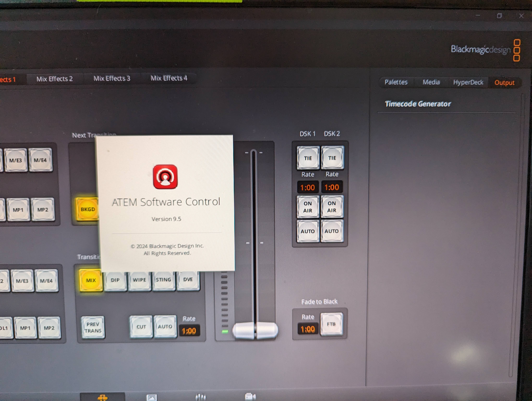This screenshot has width=532, height=401.
Task: Open the Switcher page icon at bottom
Action: point(103,397)
